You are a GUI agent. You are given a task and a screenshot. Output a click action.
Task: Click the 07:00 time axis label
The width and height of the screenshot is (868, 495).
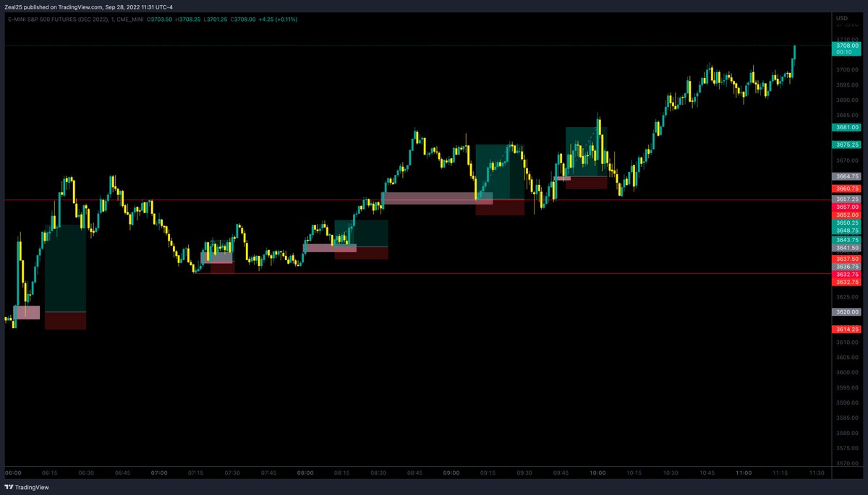point(159,473)
